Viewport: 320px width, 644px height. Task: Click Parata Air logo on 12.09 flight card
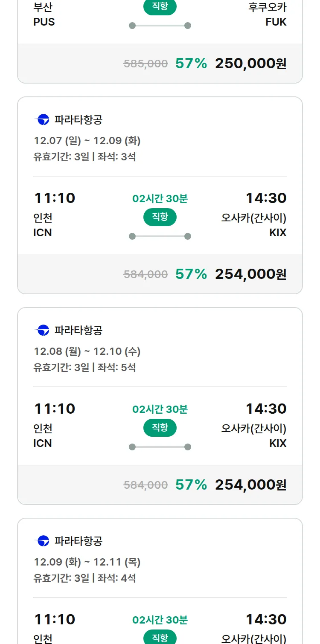click(x=42, y=541)
